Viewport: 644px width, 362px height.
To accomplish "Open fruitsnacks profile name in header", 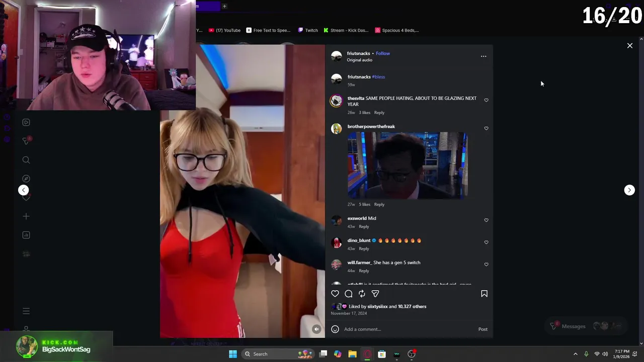I will click(358, 53).
